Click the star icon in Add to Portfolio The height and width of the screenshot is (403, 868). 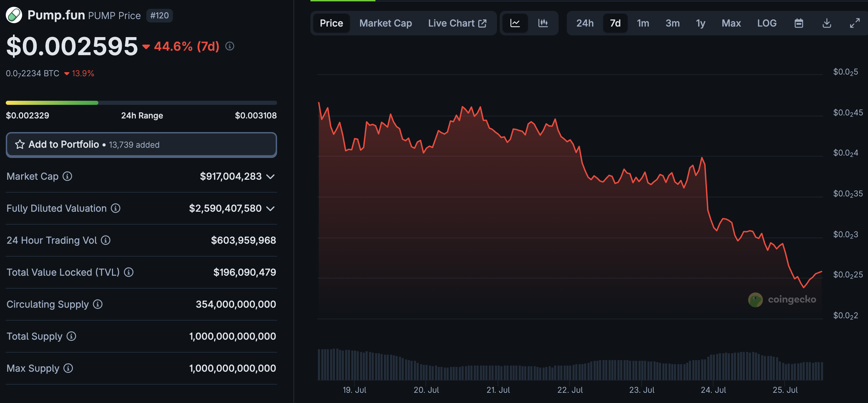[20, 145]
